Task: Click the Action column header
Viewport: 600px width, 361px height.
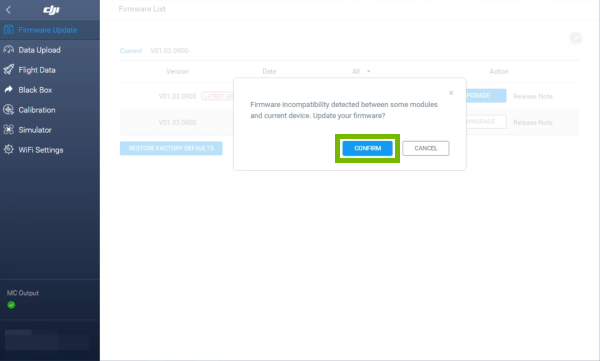Action: click(x=499, y=71)
